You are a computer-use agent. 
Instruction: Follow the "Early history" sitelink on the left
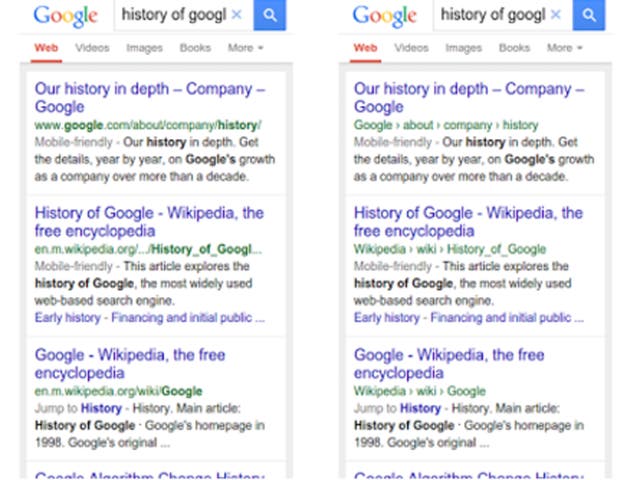[68, 318]
